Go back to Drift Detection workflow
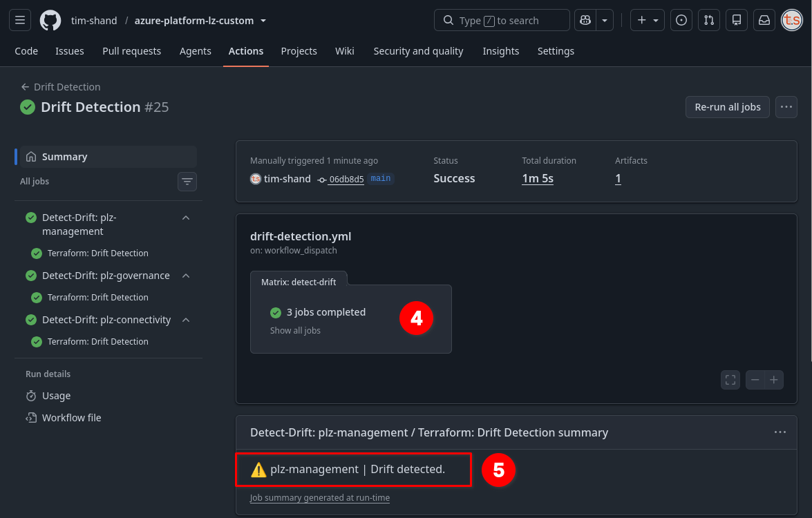The image size is (812, 518). (x=61, y=87)
